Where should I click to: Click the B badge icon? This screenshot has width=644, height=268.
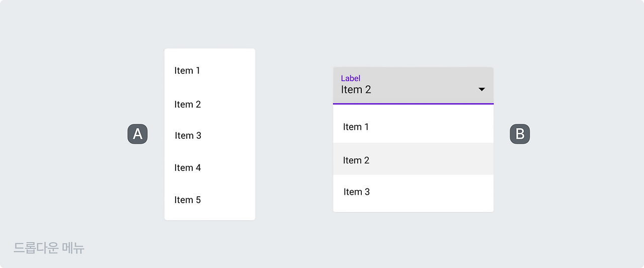point(520,134)
